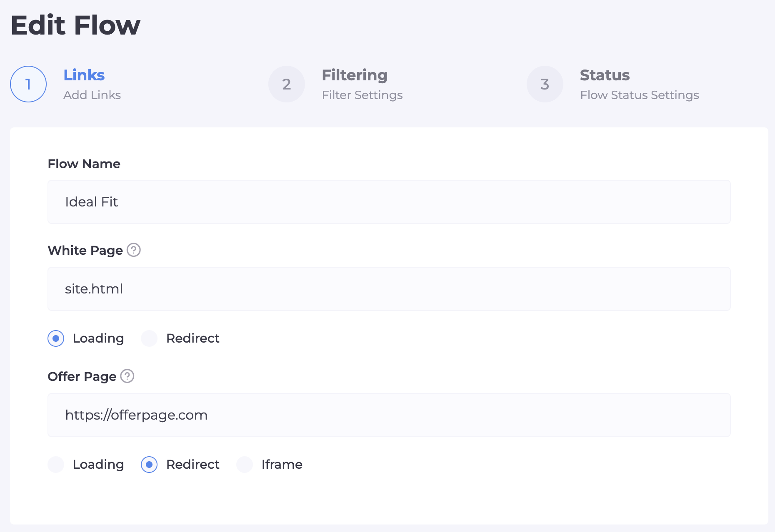The height and width of the screenshot is (532, 775).
Task: Open the Status step title
Action: click(x=605, y=75)
